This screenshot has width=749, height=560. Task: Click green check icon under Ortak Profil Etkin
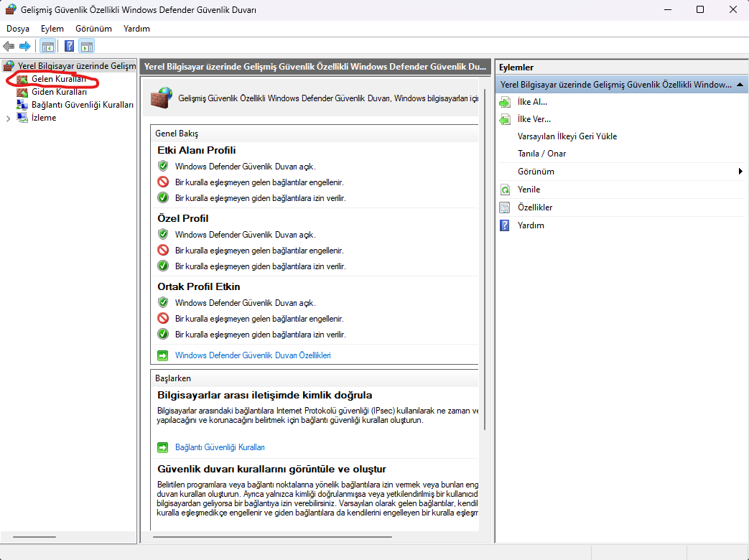coord(163,334)
